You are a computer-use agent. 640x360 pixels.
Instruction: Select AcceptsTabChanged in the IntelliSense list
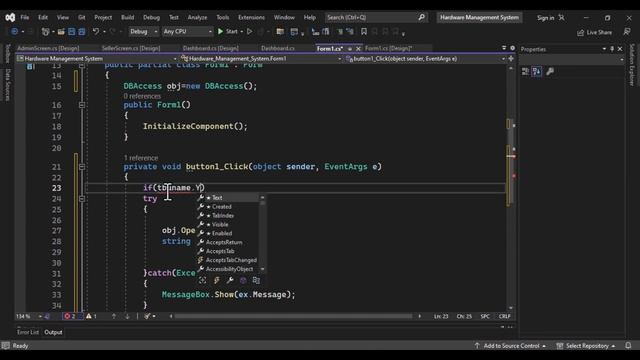coord(231,260)
